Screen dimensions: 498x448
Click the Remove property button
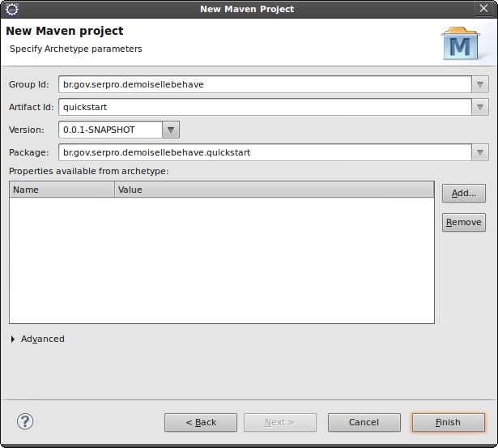464,223
